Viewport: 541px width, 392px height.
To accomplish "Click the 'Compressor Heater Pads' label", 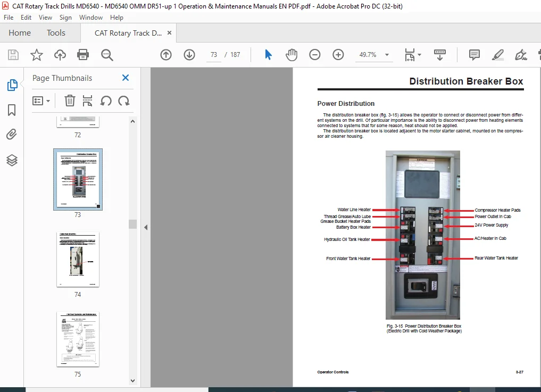I will click(497, 210).
